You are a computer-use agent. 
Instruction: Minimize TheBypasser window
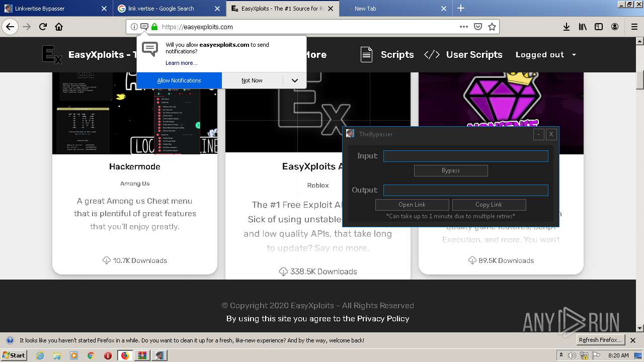[x=539, y=134]
